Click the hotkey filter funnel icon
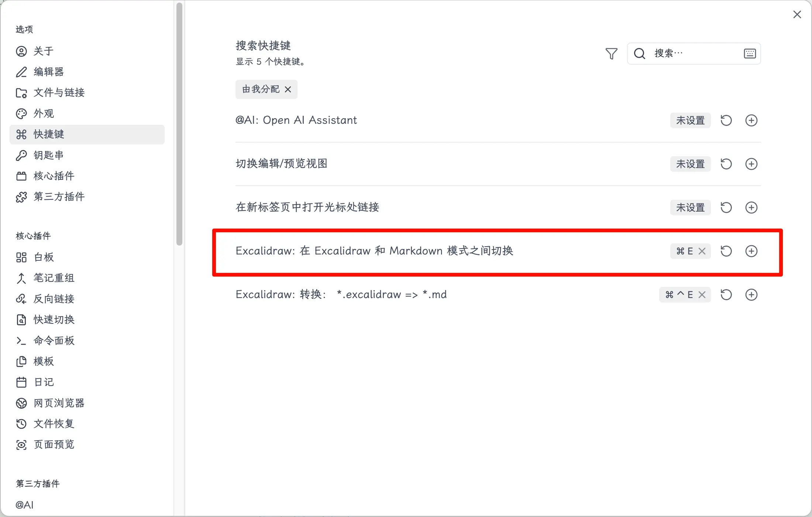Viewport: 812px width, 517px height. 611,54
